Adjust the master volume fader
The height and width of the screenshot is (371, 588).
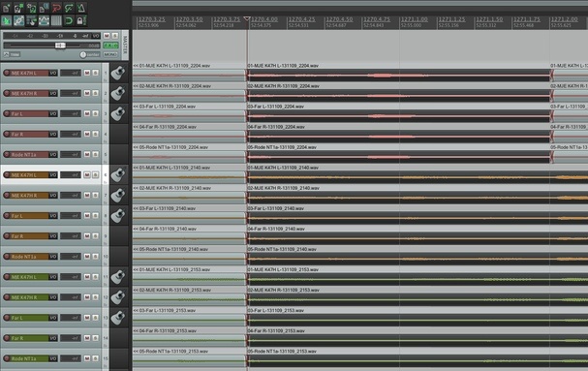(x=60, y=45)
